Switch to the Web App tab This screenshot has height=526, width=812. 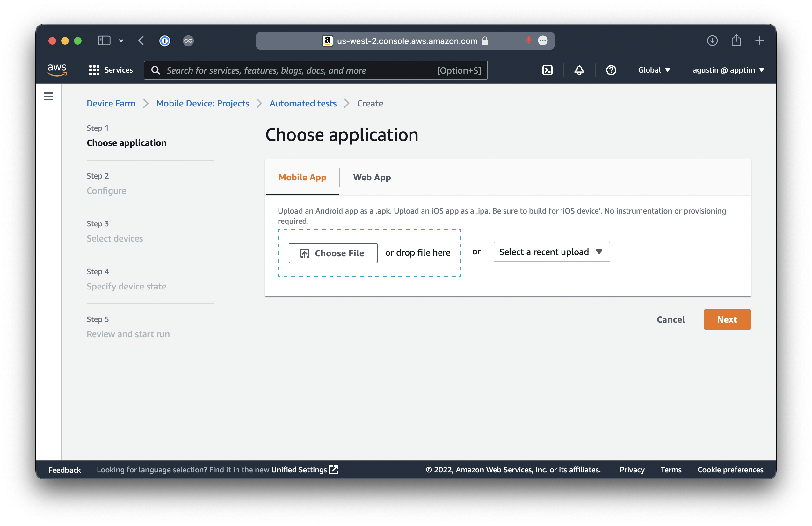click(x=372, y=177)
